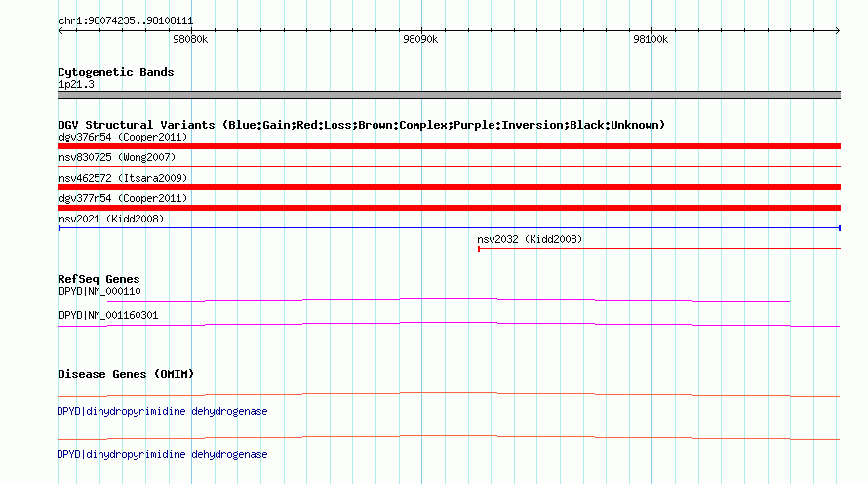Open DPYD|NM_000110 gene label
The image size is (868, 484).
click(x=99, y=292)
